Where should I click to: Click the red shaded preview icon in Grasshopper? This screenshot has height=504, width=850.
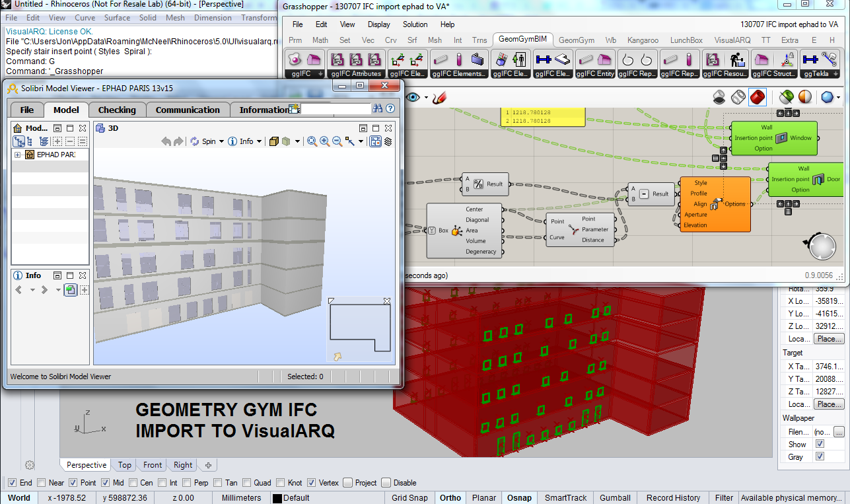(757, 98)
